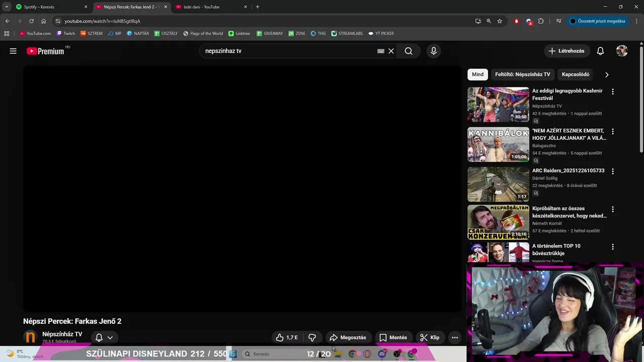Like the video with 1,7 E thumbs up
Screen dimensions: 644x362
point(287,337)
